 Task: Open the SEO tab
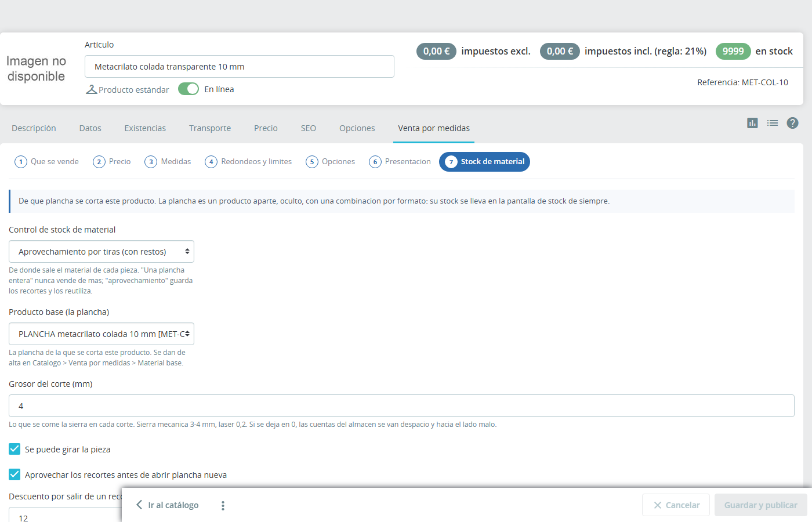[x=309, y=128]
